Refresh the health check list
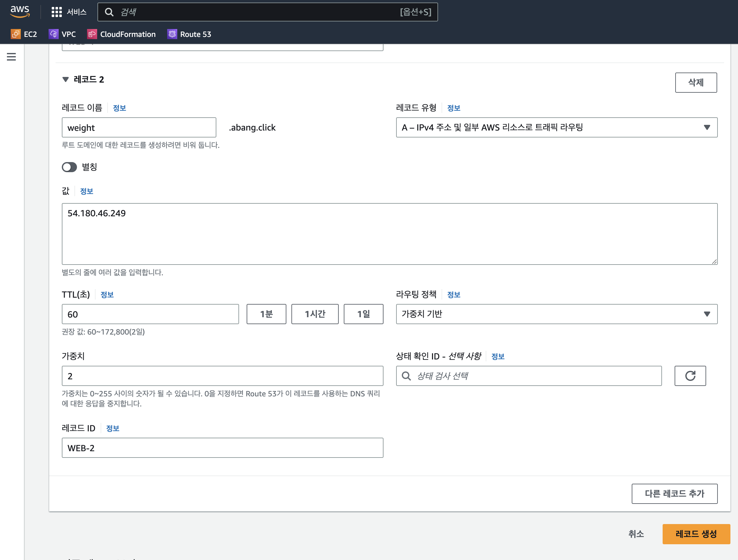The height and width of the screenshot is (560, 738). [x=690, y=376]
